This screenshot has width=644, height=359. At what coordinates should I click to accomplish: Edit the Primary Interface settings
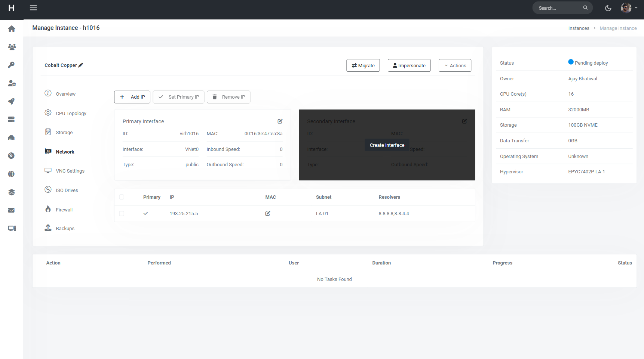pos(280,121)
